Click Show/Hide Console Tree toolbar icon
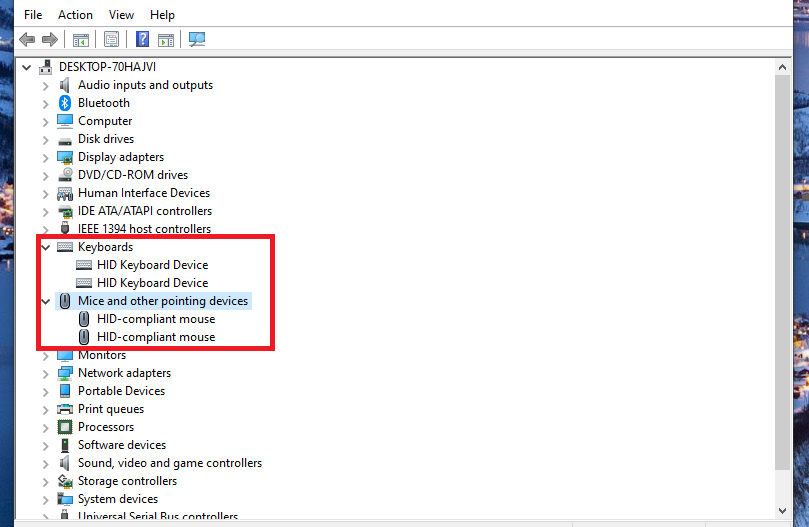The image size is (809, 527). [x=80, y=40]
